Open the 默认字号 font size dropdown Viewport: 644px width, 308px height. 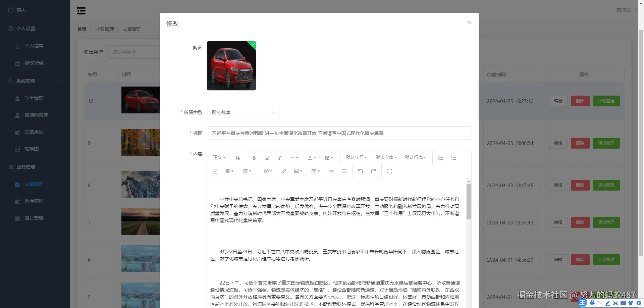(356, 157)
